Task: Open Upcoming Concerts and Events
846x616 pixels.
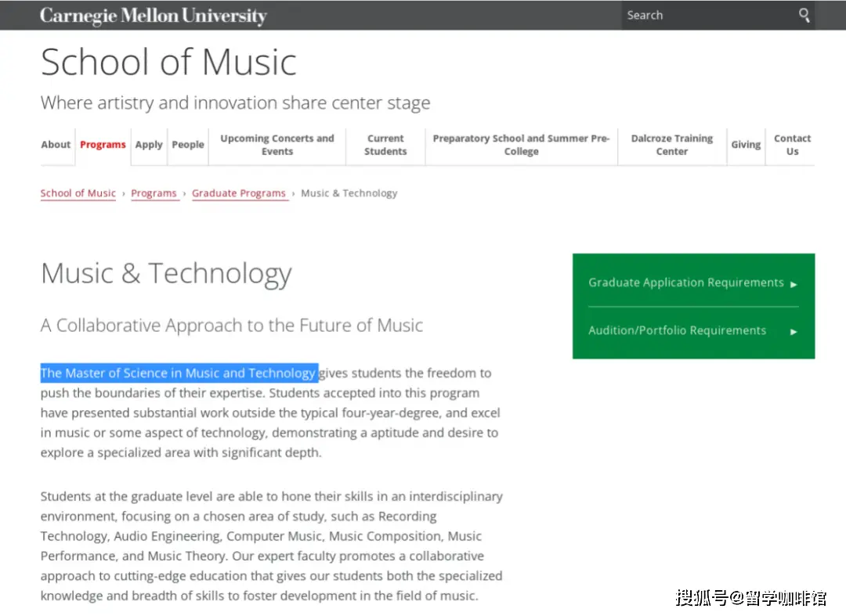Action: [x=277, y=145]
